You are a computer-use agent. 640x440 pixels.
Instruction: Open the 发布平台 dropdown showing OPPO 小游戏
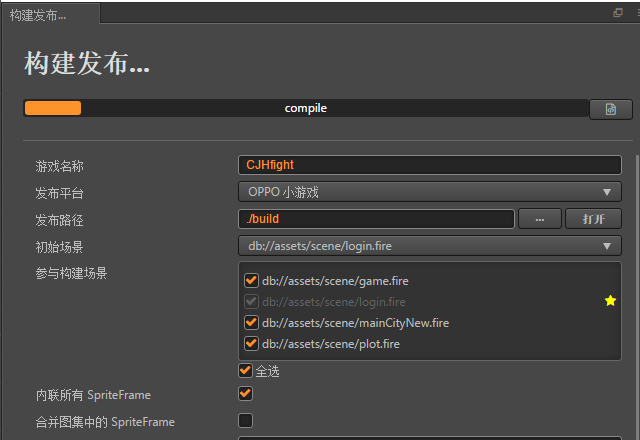click(x=430, y=192)
